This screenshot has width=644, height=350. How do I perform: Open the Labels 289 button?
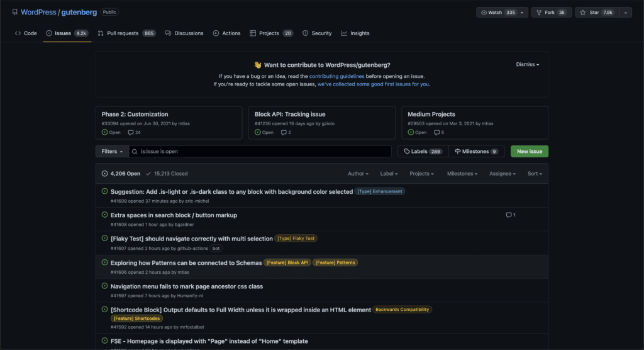click(423, 151)
